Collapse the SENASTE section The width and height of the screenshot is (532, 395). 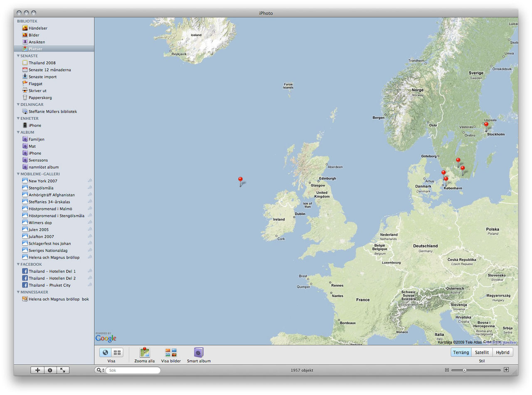18,56
